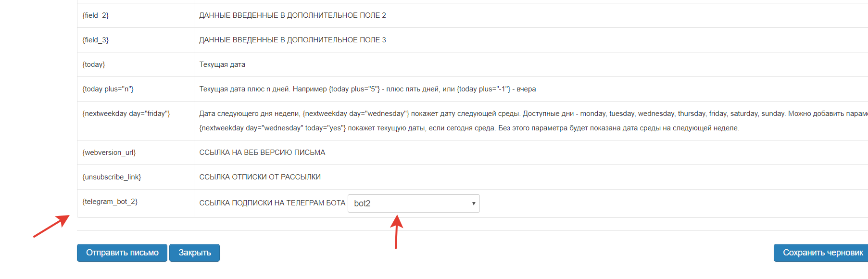
Task: Click ССЫЛКА ОТПИСКИ ОТ РАССЫЛКИ text
Action: 260,177
